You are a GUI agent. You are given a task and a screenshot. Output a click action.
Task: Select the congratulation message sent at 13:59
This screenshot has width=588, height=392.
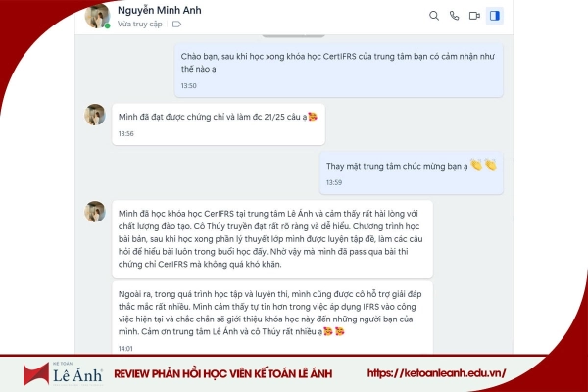[411, 172]
